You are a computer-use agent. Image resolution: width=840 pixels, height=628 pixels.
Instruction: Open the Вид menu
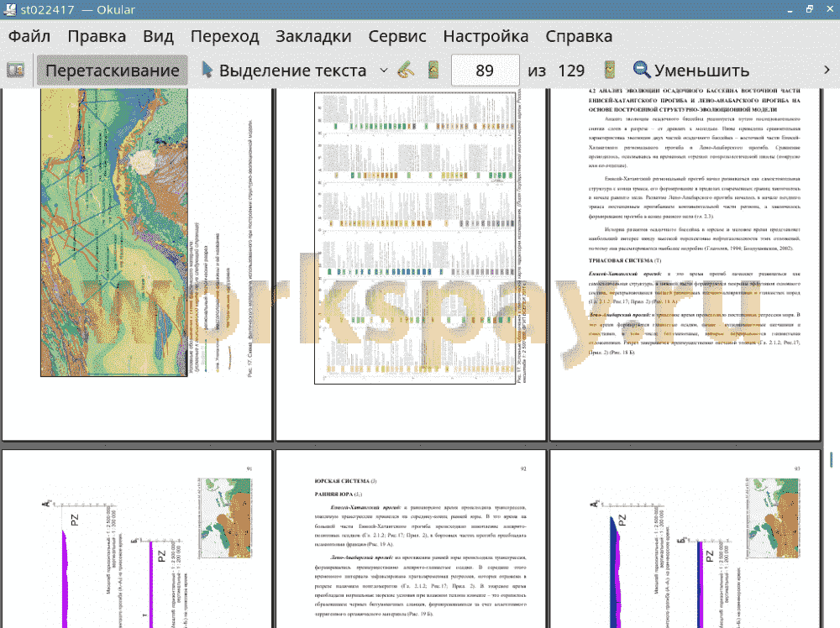click(158, 36)
